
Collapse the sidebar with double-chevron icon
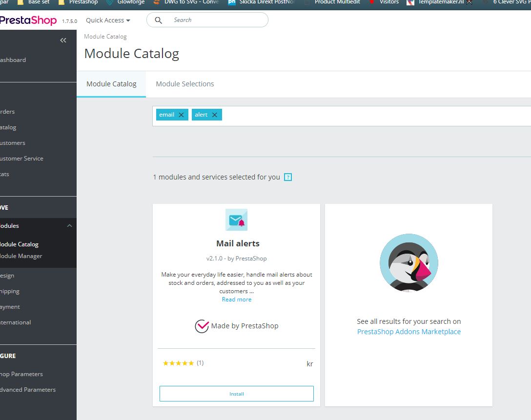63,40
